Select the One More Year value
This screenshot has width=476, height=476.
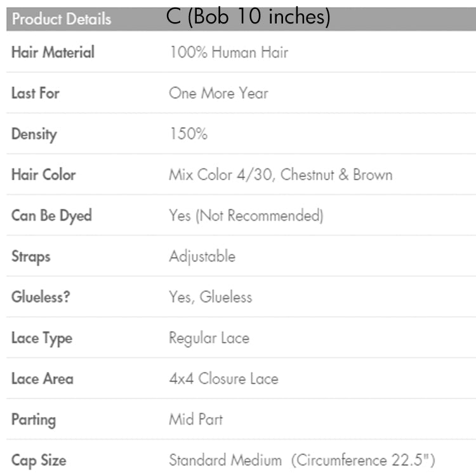pos(218,93)
